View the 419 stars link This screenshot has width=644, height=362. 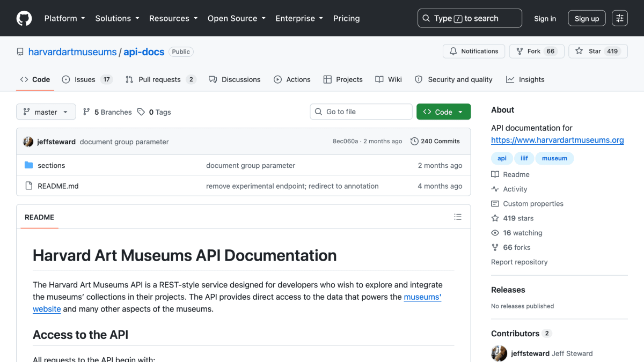(513, 218)
